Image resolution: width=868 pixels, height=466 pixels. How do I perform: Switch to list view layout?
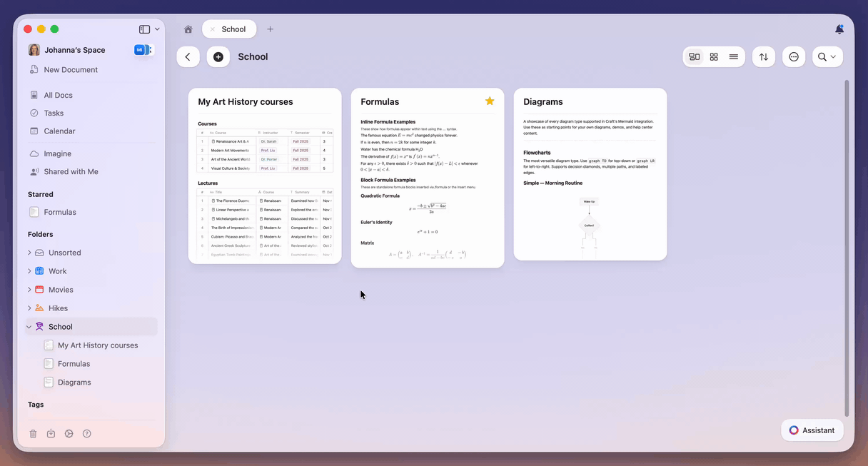point(734,57)
